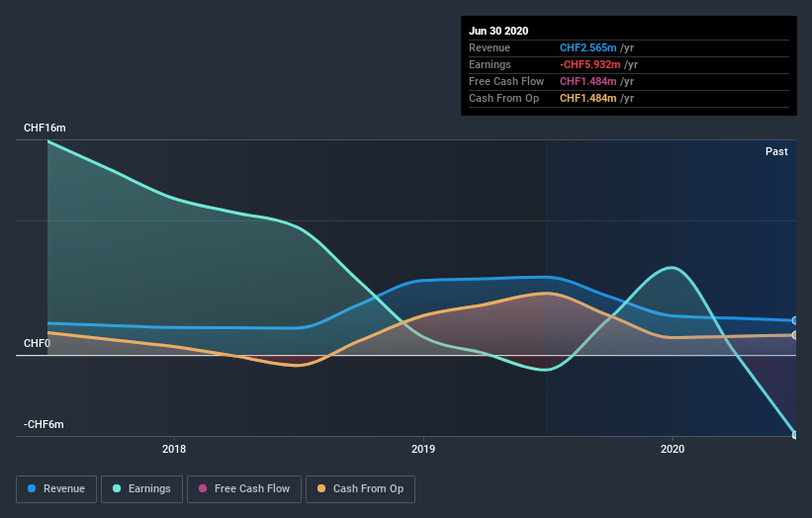Toggle the Revenue series legend button
The height and width of the screenshot is (518, 812).
click(x=56, y=489)
